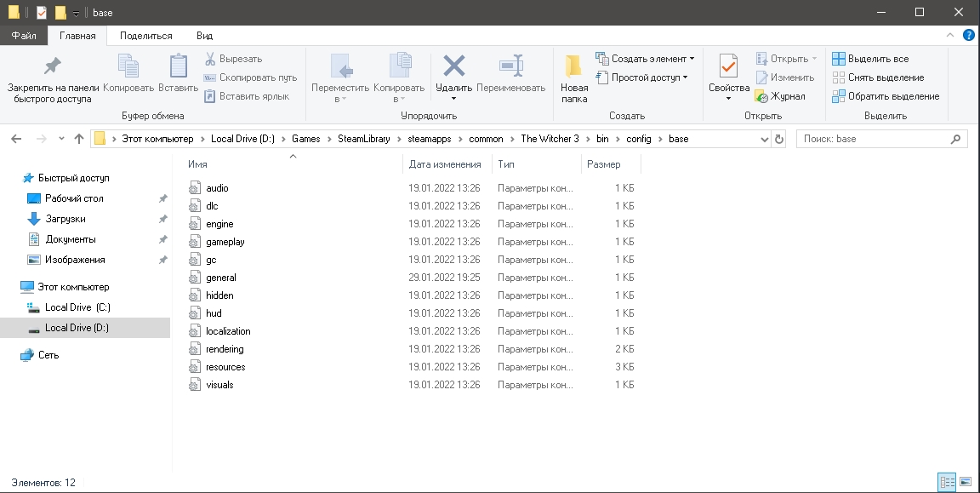The width and height of the screenshot is (980, 493).
Task: Click config breadcrumb in path
Action: (639, 139)
